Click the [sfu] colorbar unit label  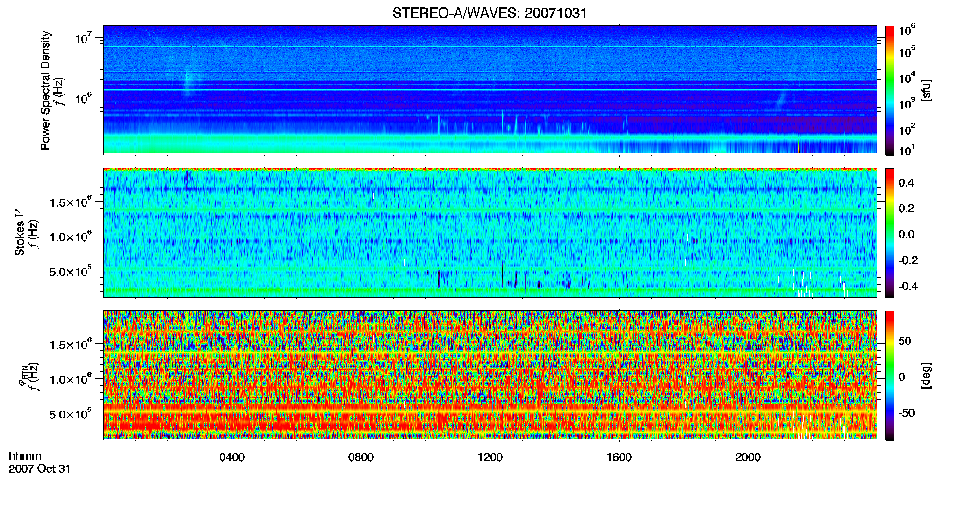click(x=926, y=91)
